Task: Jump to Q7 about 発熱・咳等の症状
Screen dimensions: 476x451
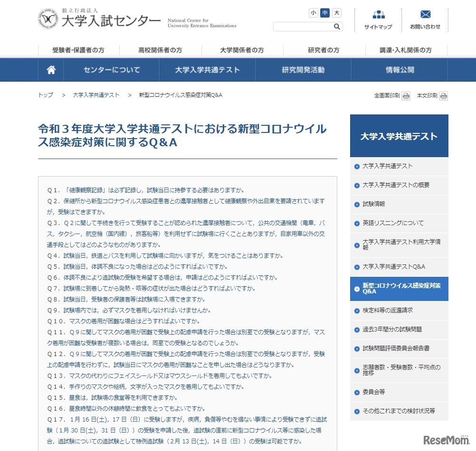Action: click(151, 289)
